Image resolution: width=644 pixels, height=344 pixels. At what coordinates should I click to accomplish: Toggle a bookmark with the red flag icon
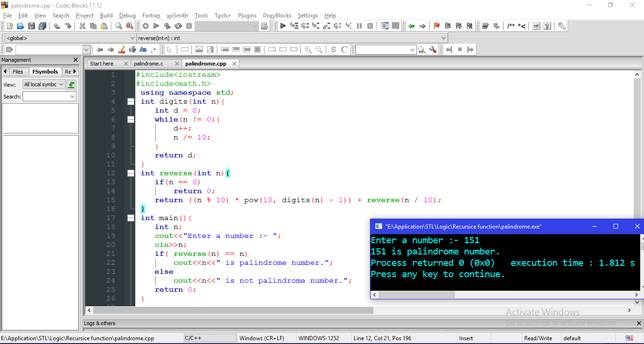pyautogui.click(x=437, y=26)
